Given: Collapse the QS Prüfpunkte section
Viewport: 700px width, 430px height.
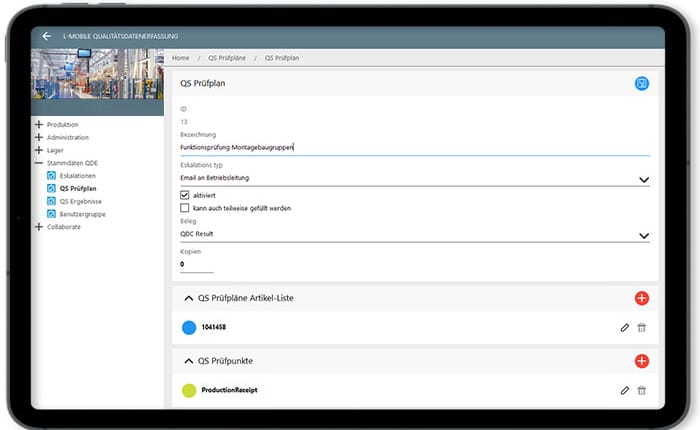Looking at the screenshot, I should pos(188,361).
